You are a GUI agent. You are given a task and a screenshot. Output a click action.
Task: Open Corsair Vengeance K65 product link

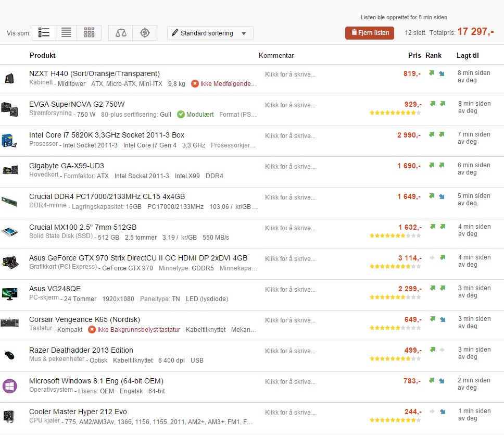[x=84, y=319]
